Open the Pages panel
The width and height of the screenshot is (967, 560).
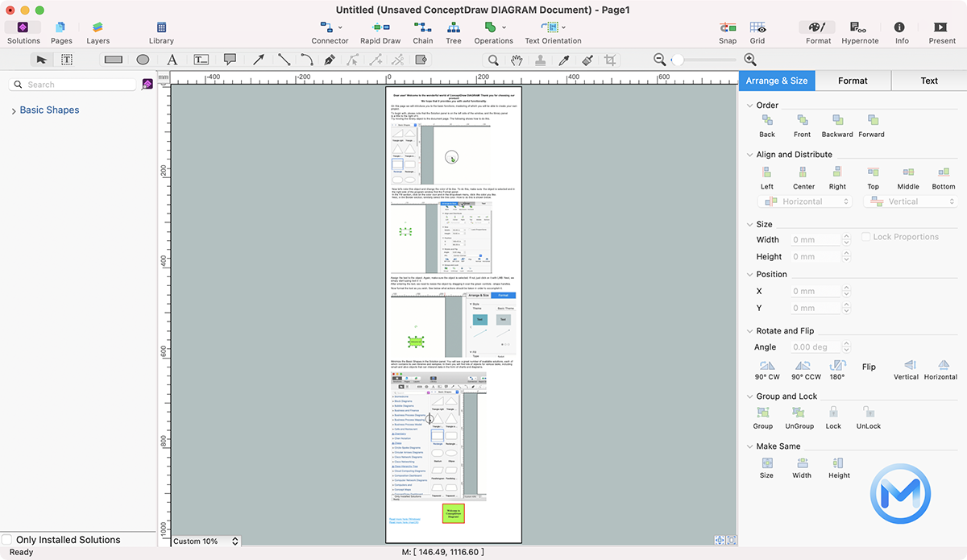61,32
